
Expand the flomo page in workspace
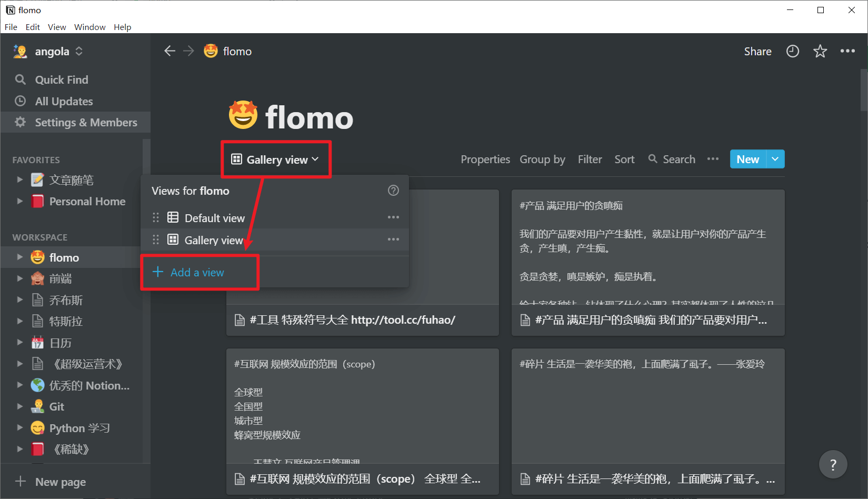tap(19, 257)
